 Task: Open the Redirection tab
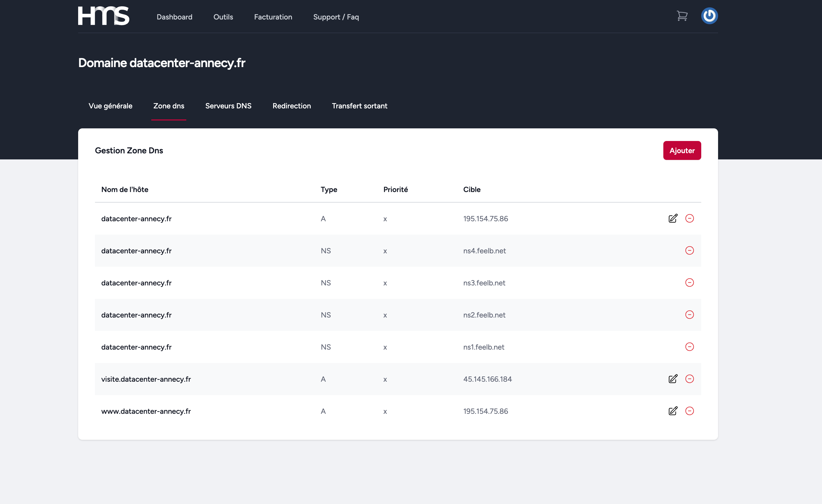[291, 106]
